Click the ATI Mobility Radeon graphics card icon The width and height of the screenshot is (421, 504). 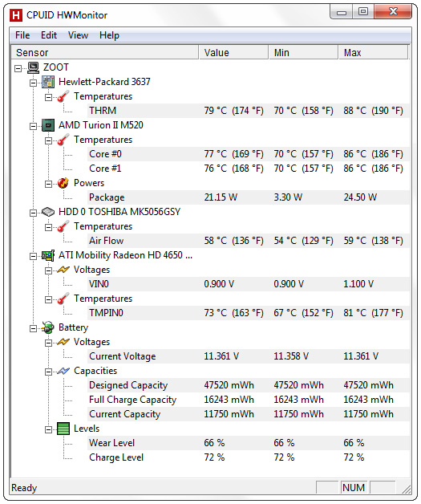[x=48, y=255]
